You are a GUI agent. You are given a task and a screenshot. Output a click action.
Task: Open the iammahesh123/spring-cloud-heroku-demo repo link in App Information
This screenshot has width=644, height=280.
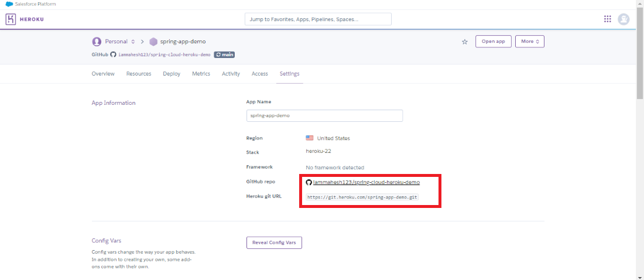[366, 182]
